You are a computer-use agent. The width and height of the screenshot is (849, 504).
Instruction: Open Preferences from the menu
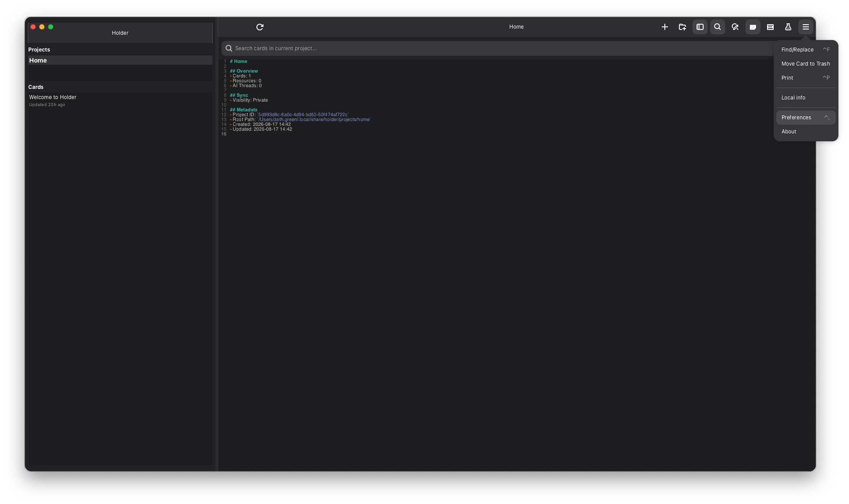tap(806, 118)
